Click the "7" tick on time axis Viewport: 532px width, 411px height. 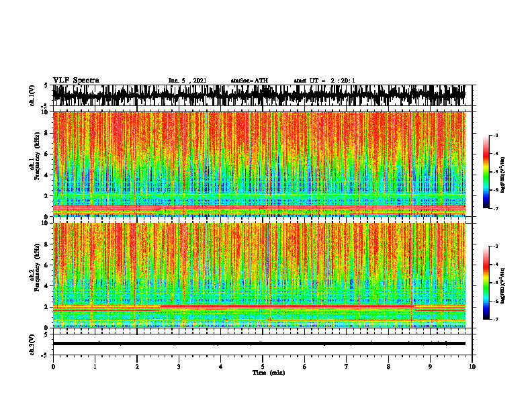347,367
